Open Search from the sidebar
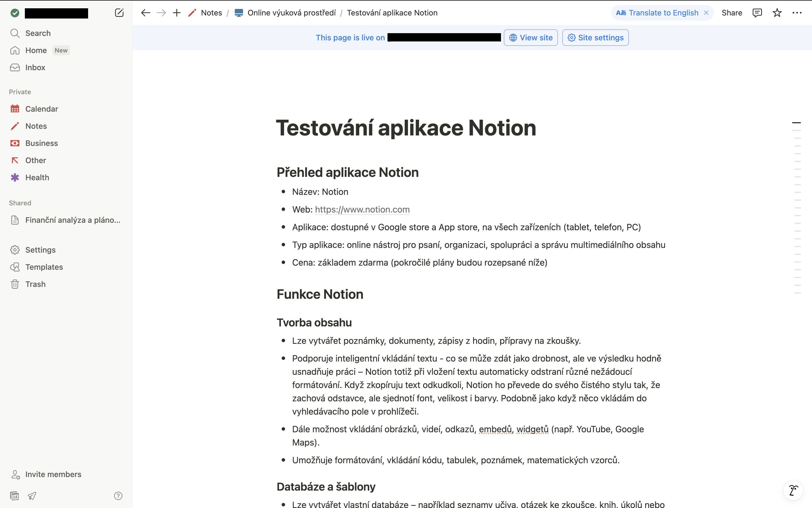812x508 pixels. pyautogui.click(x=38, y=33)
